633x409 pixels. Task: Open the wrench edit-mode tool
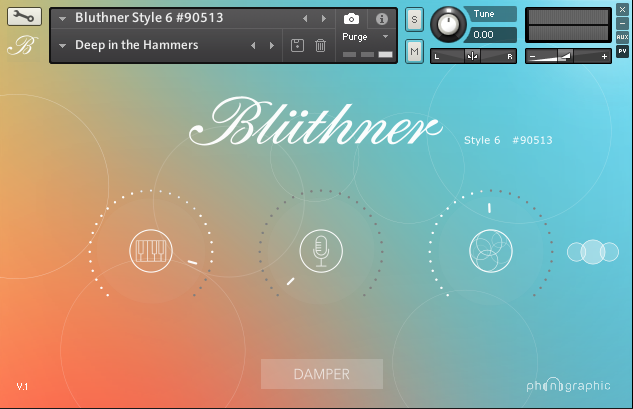tap(24, 17)
